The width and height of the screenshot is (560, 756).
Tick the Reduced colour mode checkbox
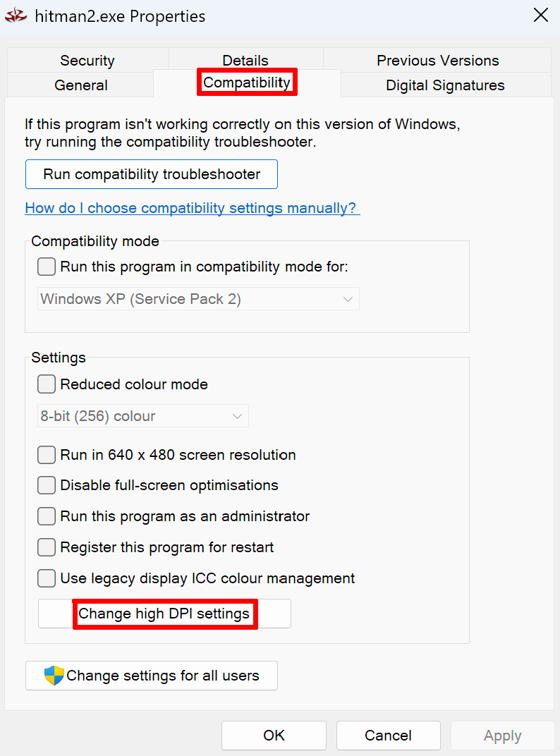[x=47, y=384]
